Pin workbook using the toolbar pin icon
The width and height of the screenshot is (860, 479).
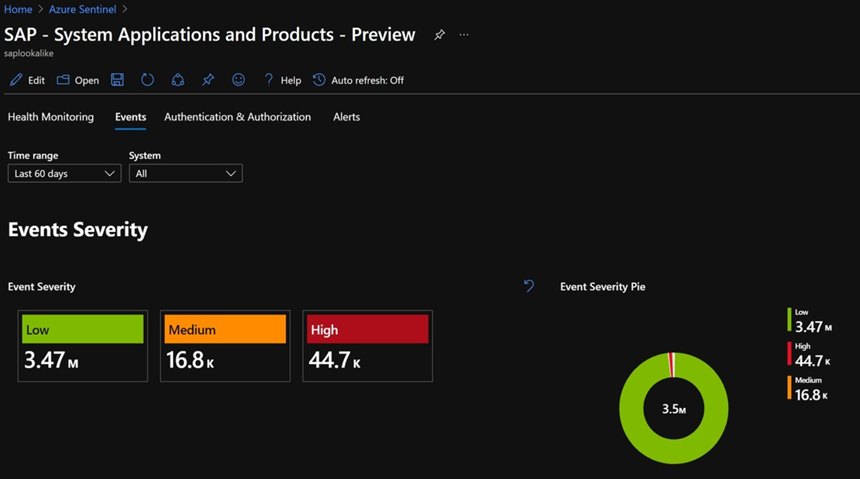(208, 80)
